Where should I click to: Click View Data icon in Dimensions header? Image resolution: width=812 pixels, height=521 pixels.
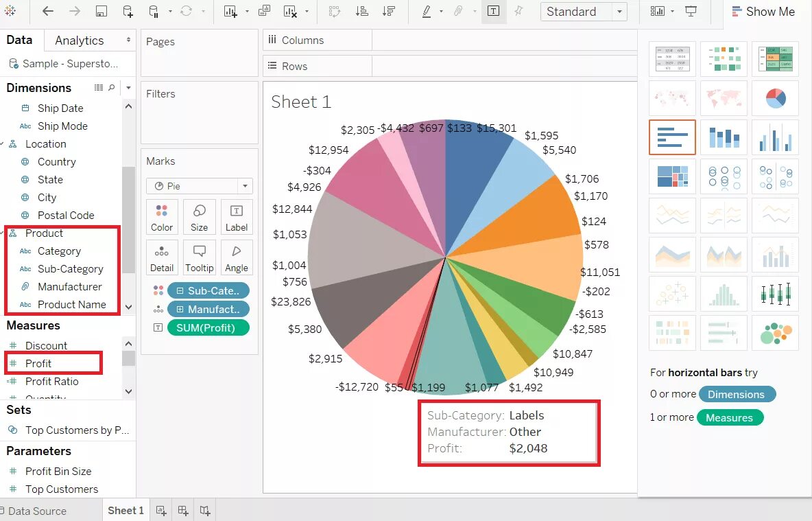(x=98, y=88)
